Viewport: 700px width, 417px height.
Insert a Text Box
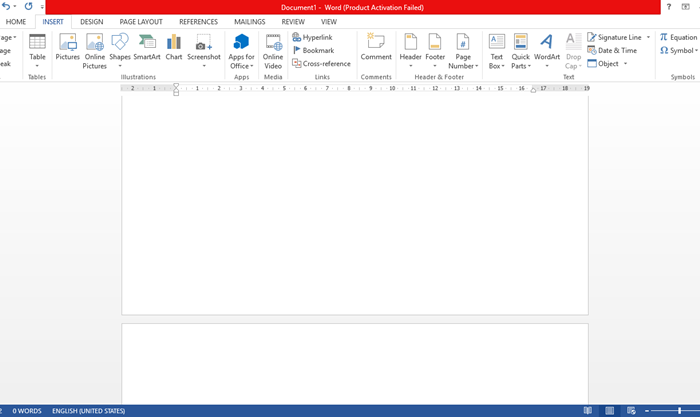click(x=496, y=51)
